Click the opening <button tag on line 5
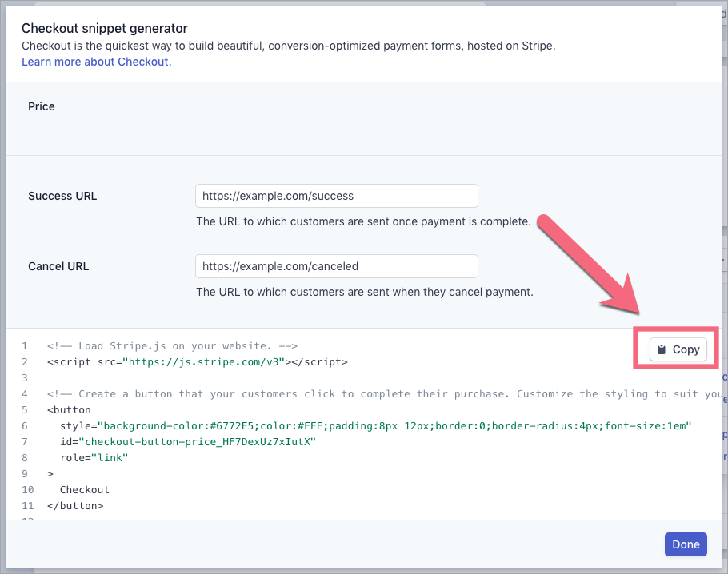The height and width of the screenshot is (574, 728). tap(69, 410)
